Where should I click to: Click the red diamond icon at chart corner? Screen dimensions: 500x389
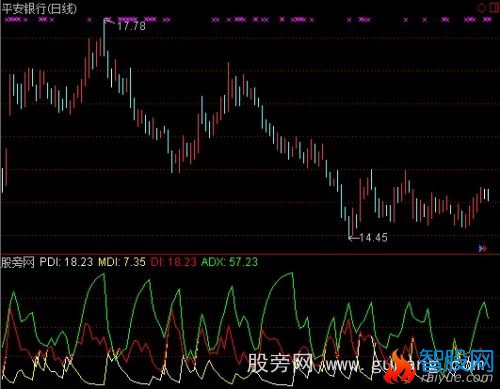pyautogui.click(x=482, y=8)
